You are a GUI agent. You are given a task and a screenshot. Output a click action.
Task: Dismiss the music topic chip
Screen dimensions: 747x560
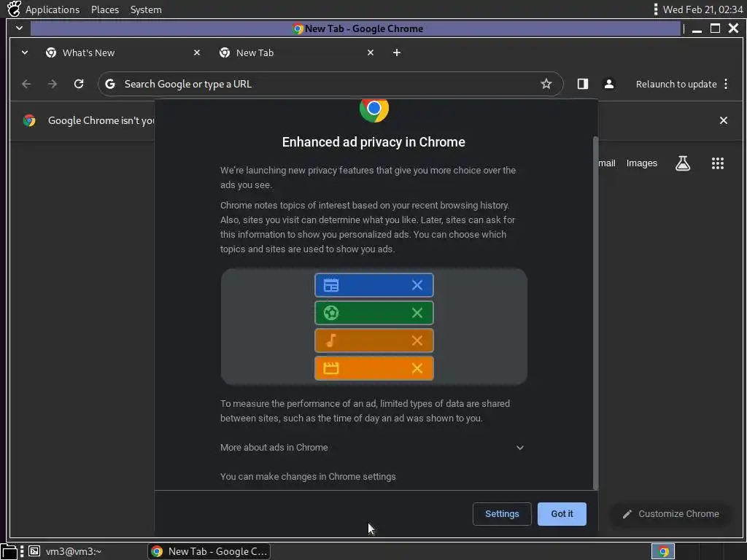(417, 341)
